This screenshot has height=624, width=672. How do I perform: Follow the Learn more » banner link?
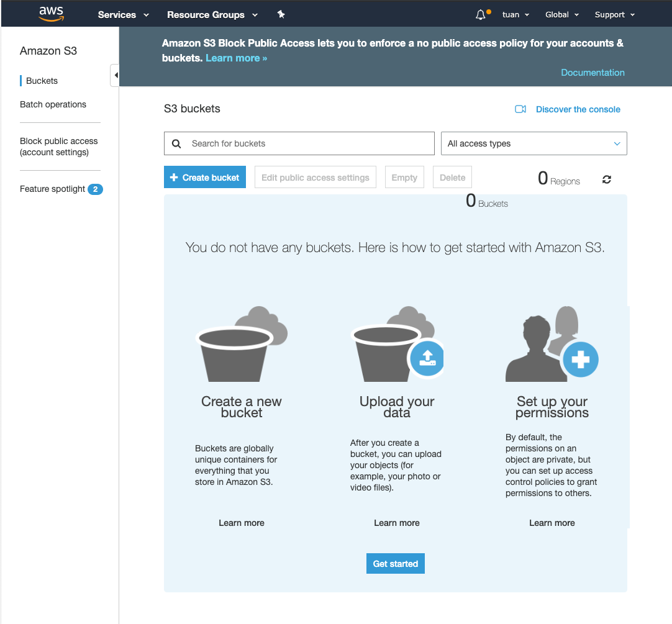pyautogui.click(x=236, y=58)
